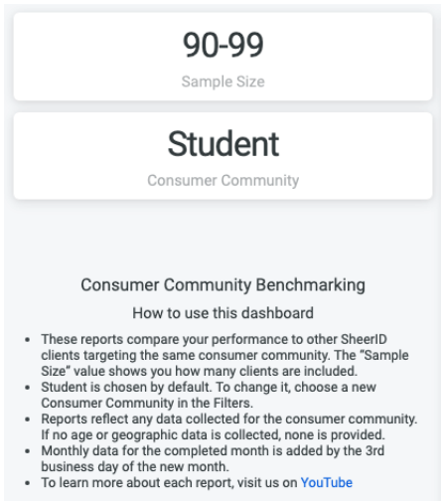Click the line "Size" value shows how many clients
445x504 pixels.
200,371
